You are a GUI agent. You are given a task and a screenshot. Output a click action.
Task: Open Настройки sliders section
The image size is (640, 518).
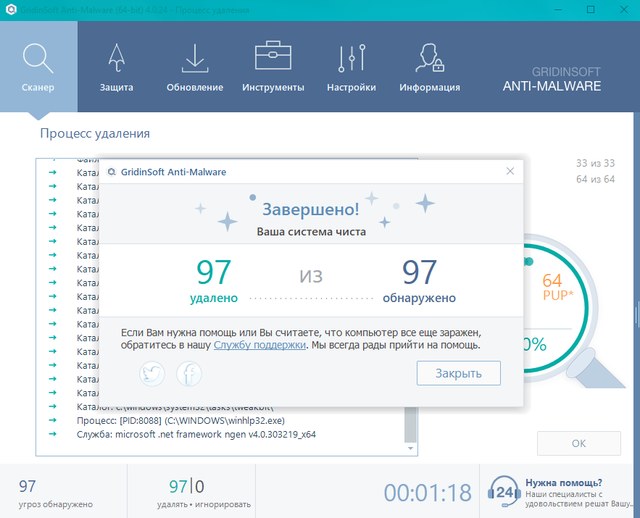pyautogui.click(x=351, y=65)
